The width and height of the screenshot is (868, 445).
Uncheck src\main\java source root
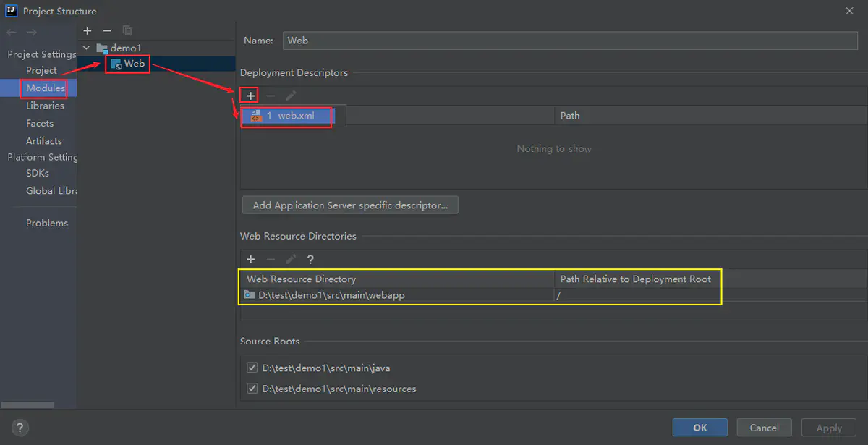click(252, 368)
